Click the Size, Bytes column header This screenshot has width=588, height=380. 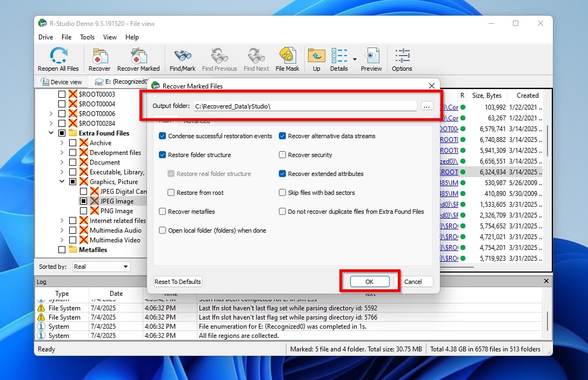487,95
